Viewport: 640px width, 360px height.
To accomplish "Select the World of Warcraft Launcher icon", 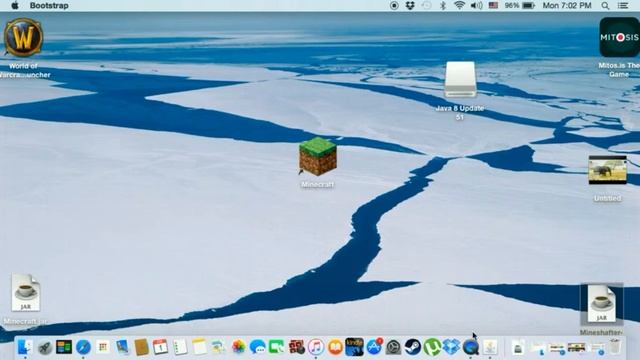I will 23,38.
